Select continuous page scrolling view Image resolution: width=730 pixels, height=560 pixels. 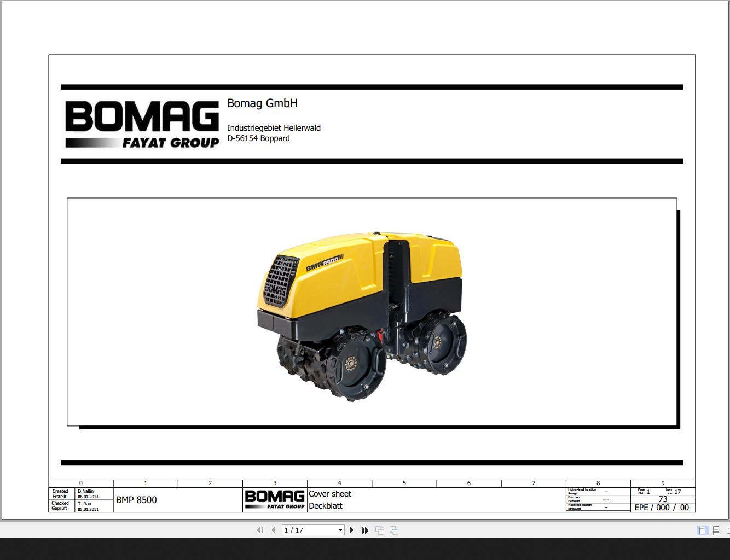pyautogui.click(x=716, y=530)
